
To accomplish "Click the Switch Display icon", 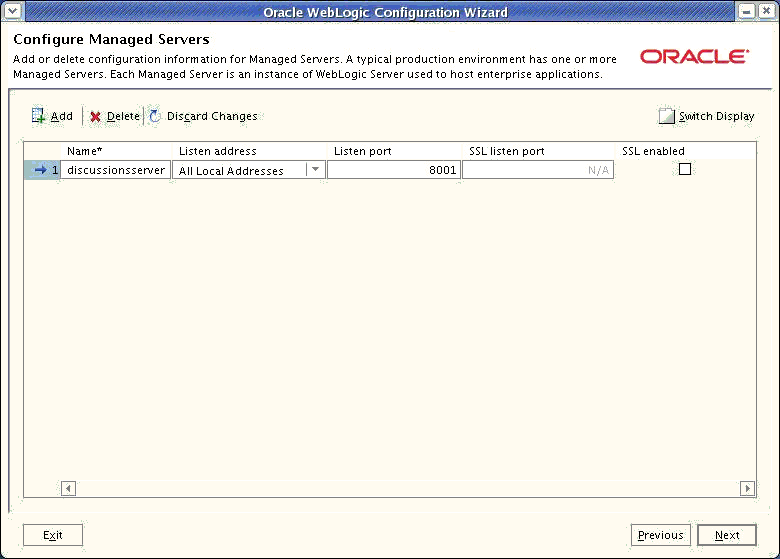I will tap(667, 116).
